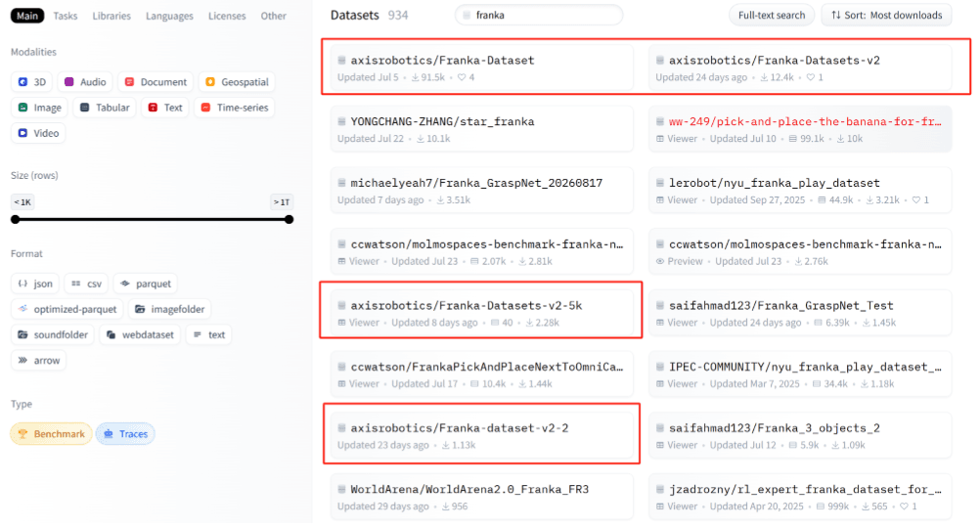Toggle the Image modality filter
This screenshot has width=980, height=528.
[39, 108]
